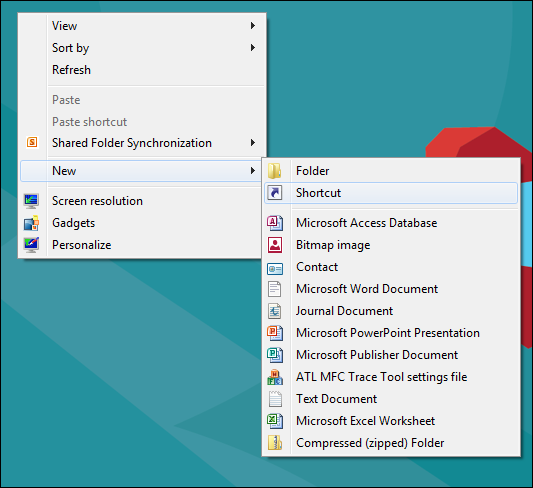Open the Gadgets entry
Viewport: 533px width, 488px height.
(141, 223)
